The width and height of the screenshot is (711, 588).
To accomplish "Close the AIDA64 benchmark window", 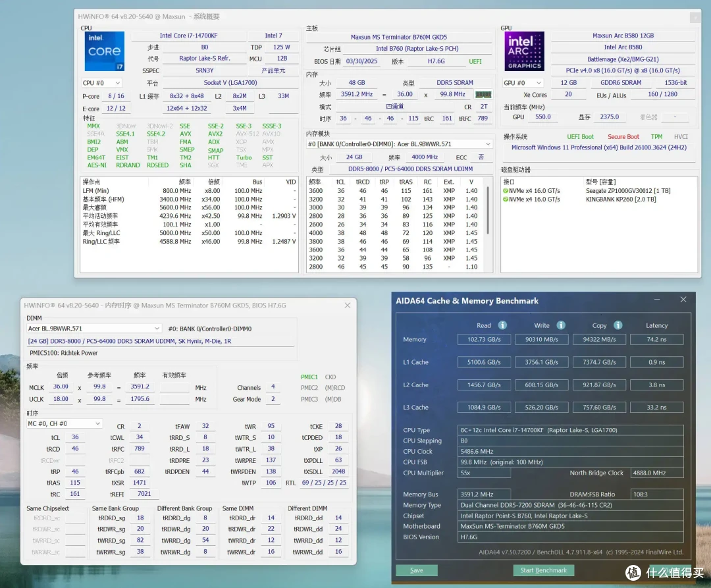I will [683, 300].
